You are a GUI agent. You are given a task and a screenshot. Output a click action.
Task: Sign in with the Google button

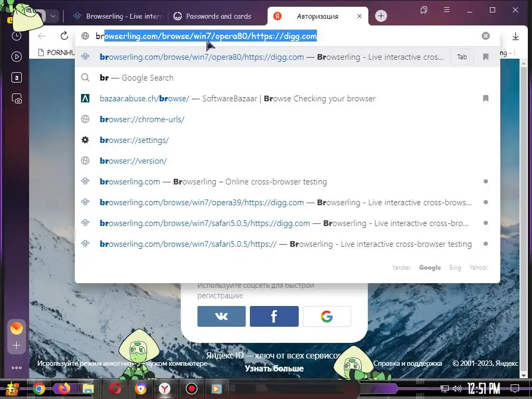327,316
